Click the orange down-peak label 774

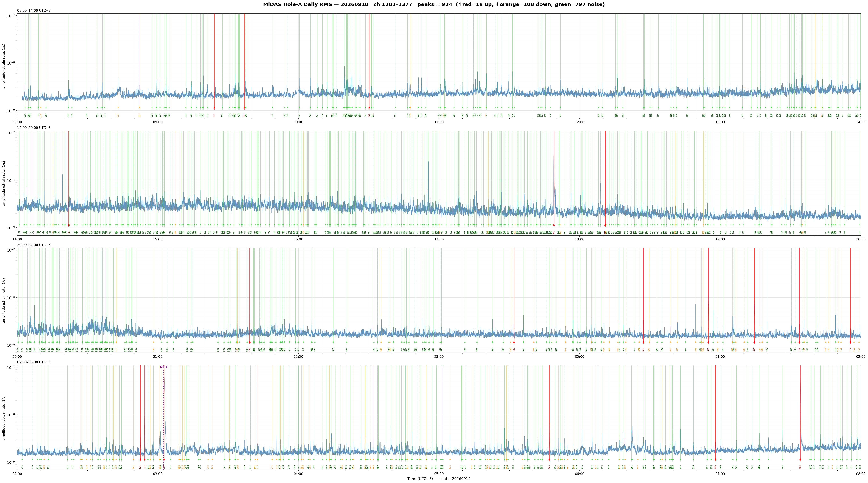point(272,467)
